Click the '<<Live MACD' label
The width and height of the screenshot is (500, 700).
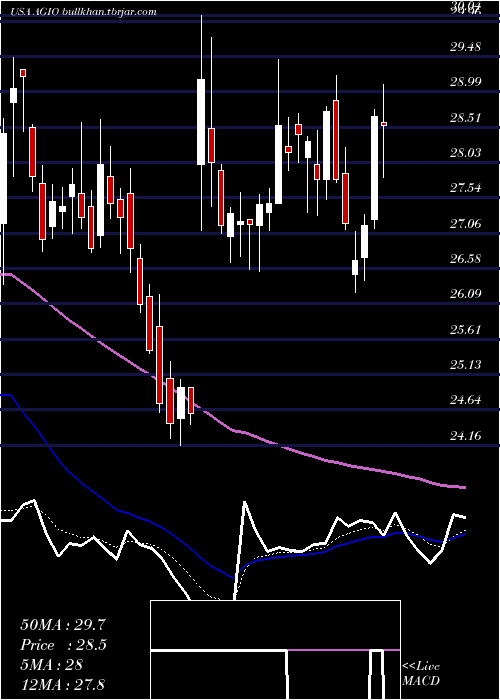click(x=421, y=673)
